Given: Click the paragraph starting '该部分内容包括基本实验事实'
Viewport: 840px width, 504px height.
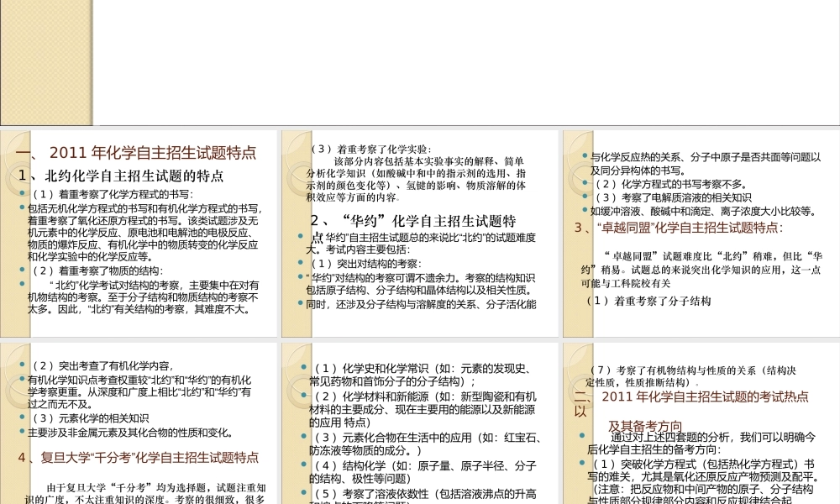Looking at the screenshot, I should [416, 179].
